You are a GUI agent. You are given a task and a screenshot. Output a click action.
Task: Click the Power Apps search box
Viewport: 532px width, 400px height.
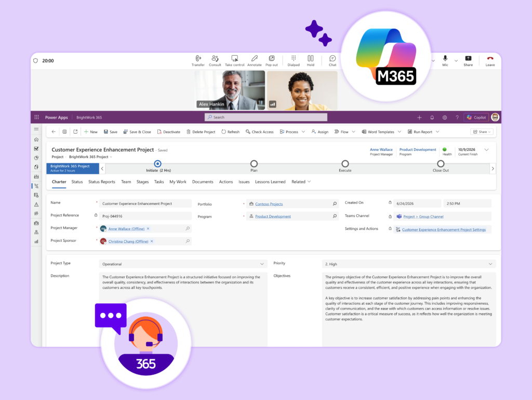[x=265, y=117]
